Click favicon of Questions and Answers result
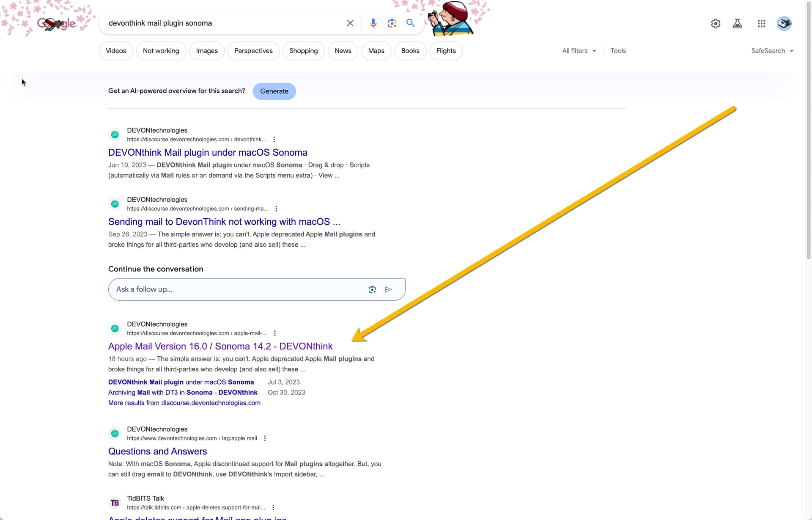The height and width of the screenshot is (520, 812). coord(115,434)
